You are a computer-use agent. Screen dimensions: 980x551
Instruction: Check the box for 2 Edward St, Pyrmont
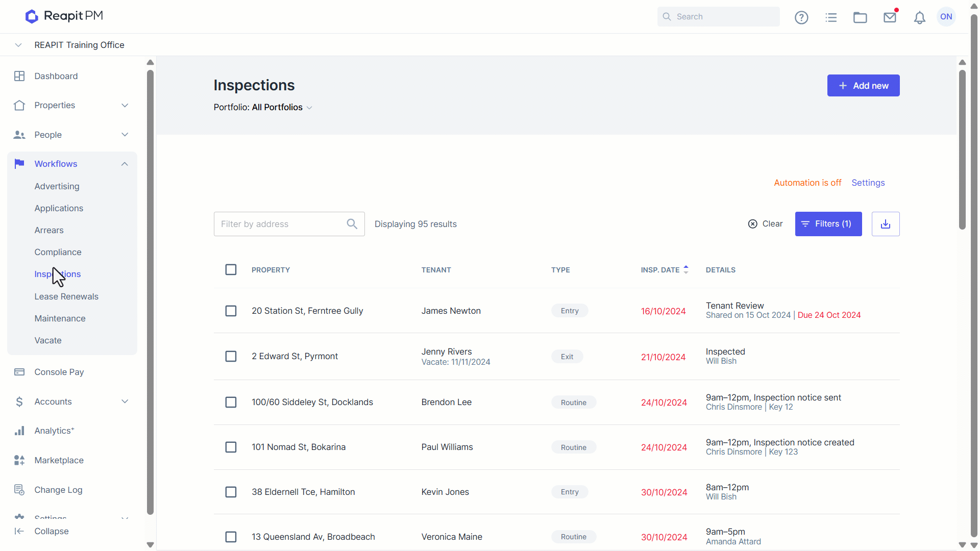coord(231,356)
